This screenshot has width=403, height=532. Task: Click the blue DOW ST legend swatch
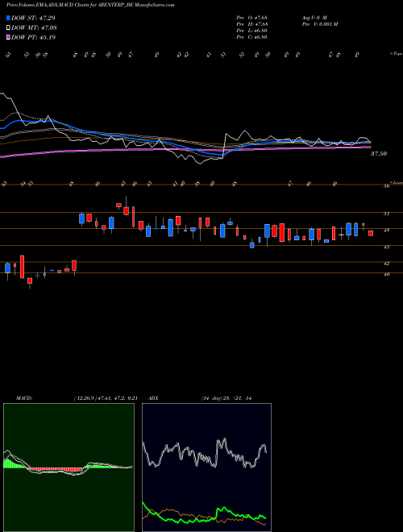[8, 18]
